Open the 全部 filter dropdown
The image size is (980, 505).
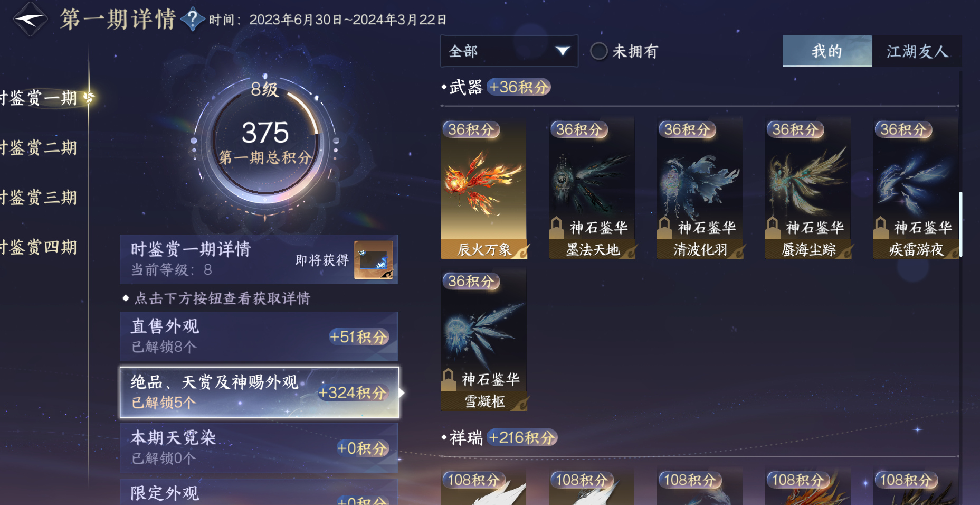point(509,51)
